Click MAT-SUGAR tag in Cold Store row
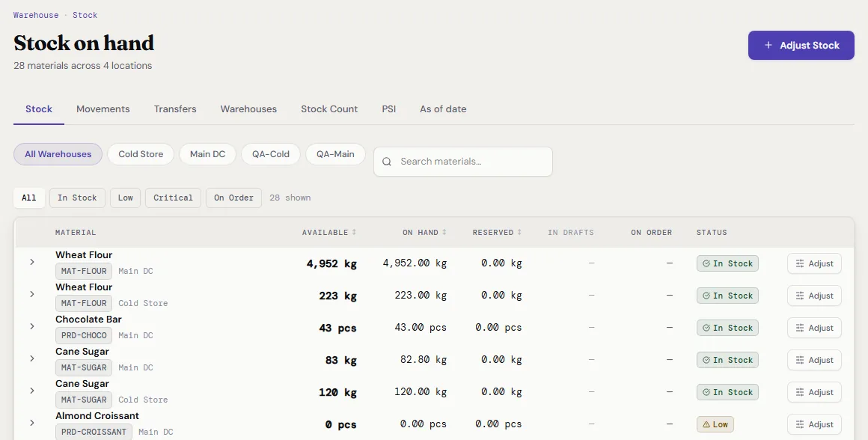 (x=84, y=400)
